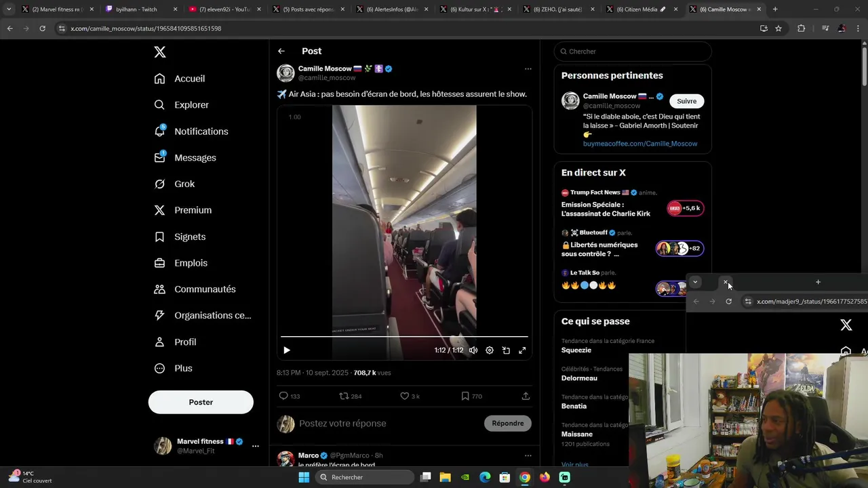Open the X logo home link in the sidebar

(x=159, y=52)
